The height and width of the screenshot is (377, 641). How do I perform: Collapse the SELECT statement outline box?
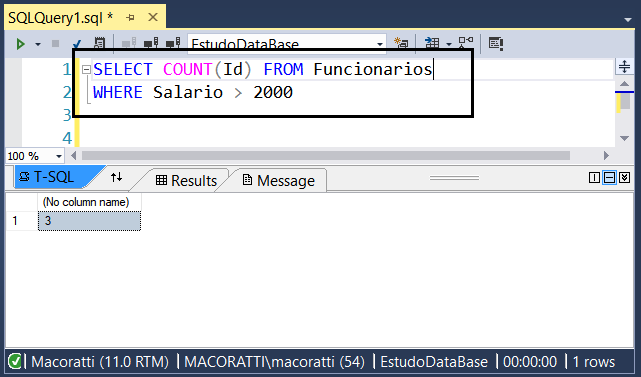click(86, 70)
